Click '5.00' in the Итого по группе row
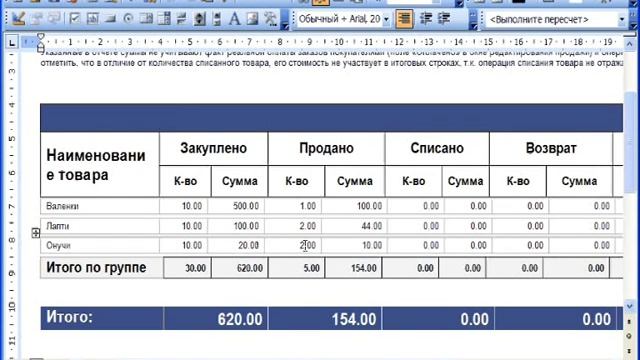This screenshot has width=640, height=360. click(311, 268)
